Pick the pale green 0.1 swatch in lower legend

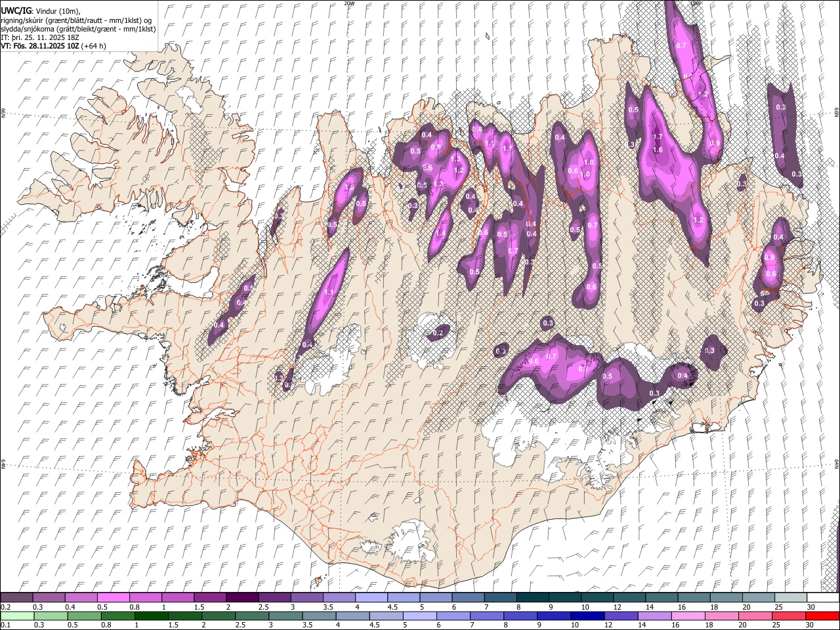[16, 616]
